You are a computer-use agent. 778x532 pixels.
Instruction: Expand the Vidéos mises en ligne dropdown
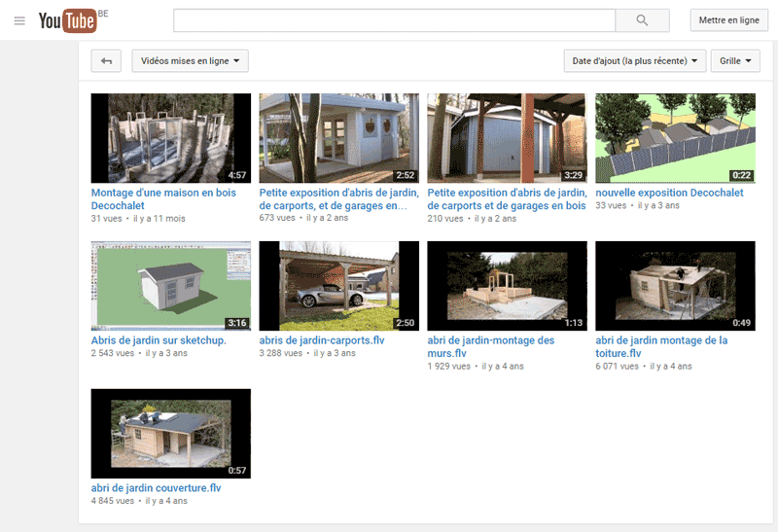coord(191,61)
